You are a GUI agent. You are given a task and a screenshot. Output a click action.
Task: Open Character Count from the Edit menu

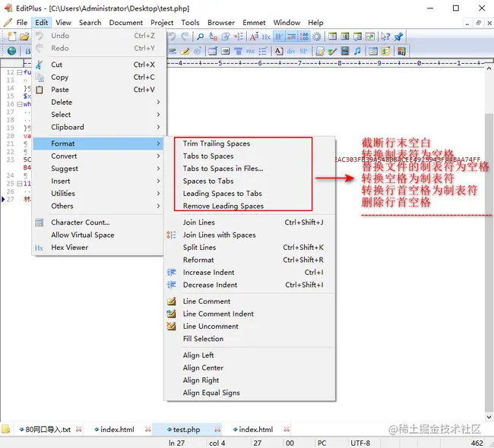[98, 222]
